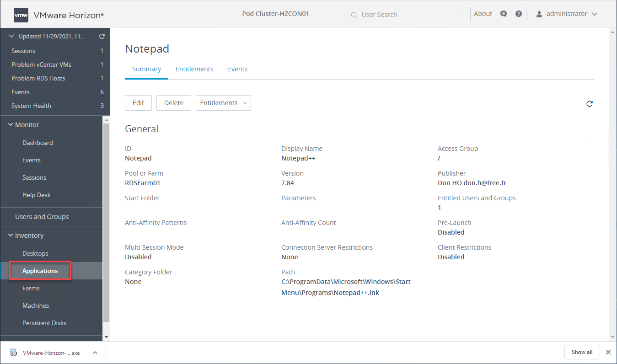Click the VMware vmw logo icon
This screenshot has height=364, width=617.
point(21,15)
